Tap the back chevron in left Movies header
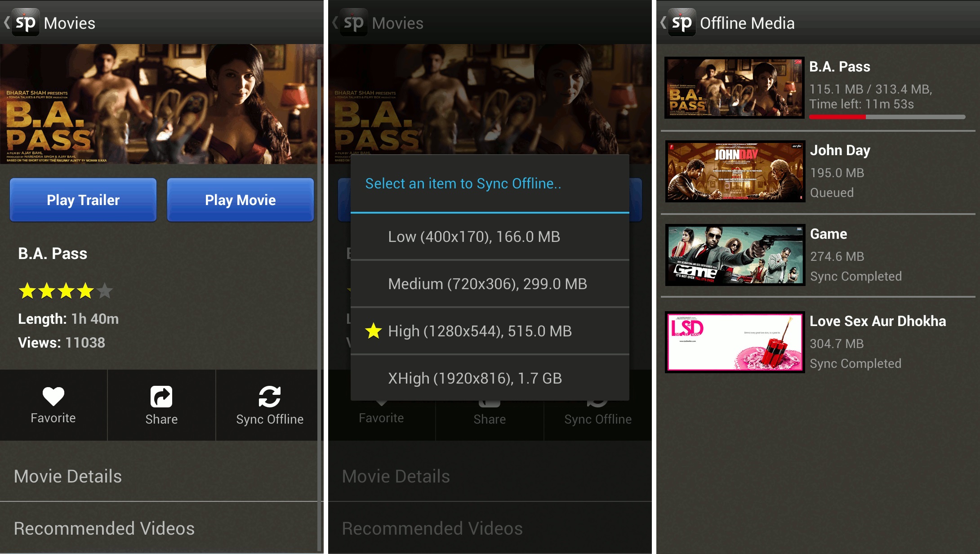The width and height of the screenshot is (980, 554). point(7,22)
